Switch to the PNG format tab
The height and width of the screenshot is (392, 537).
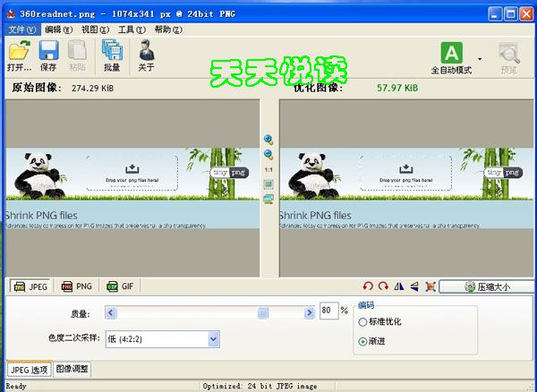click(x=77, y=286)
